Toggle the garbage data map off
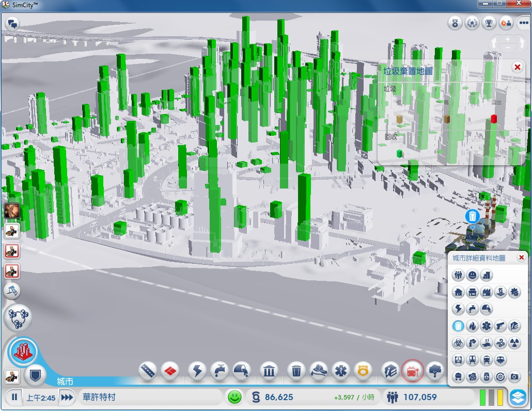 tap(458, 326)
